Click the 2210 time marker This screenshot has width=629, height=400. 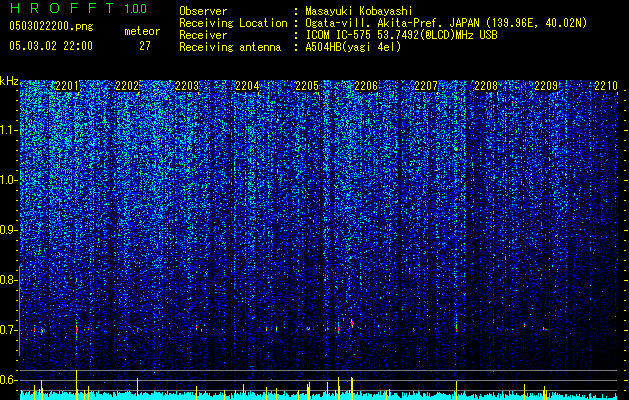[x=606, y=85]
